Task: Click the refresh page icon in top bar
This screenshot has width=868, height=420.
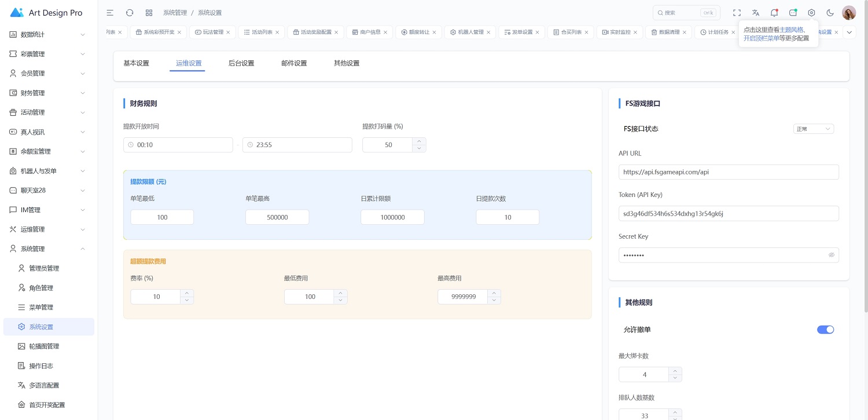Action: click(x=130, y=13)
